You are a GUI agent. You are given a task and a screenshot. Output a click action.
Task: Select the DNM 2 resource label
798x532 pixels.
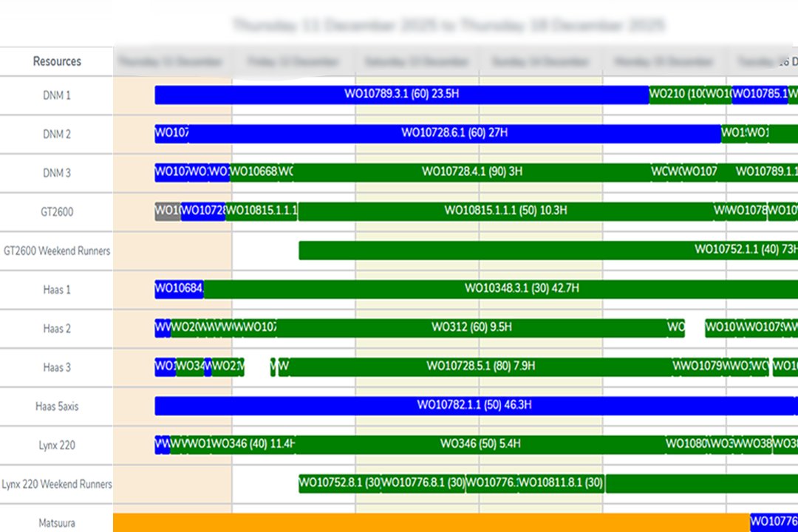pyautogui.click(x=56, y=134)
